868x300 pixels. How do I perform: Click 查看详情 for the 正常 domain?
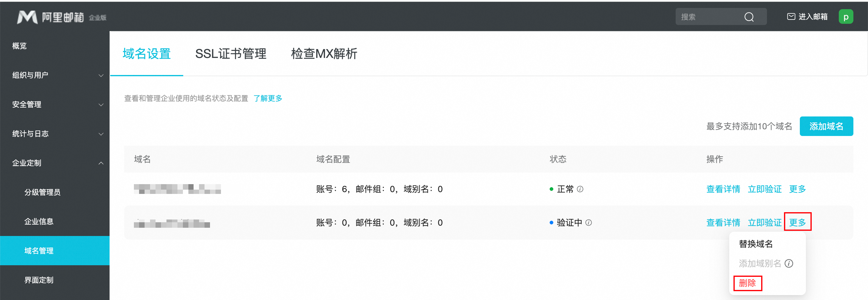click(x=723, y=189)
